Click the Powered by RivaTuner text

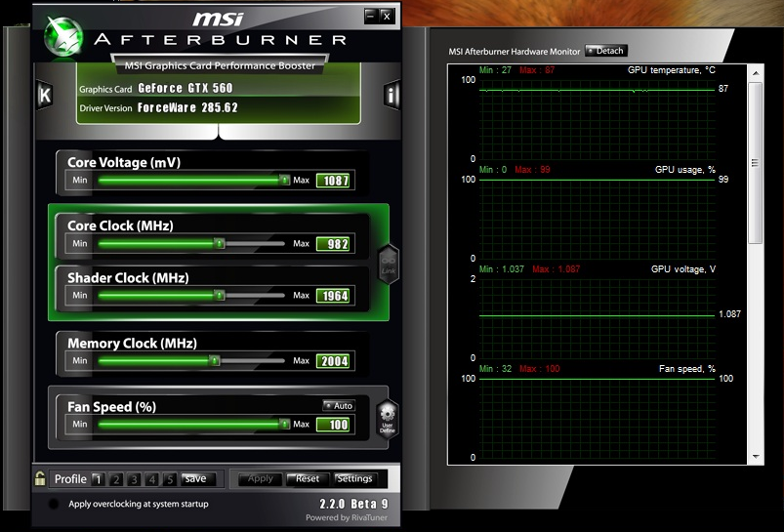[347, 518]
